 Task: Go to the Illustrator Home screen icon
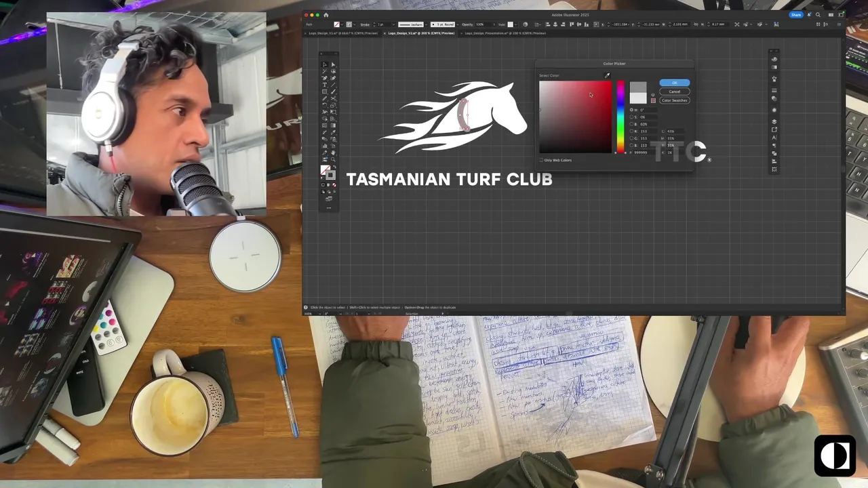click(325, 15)
